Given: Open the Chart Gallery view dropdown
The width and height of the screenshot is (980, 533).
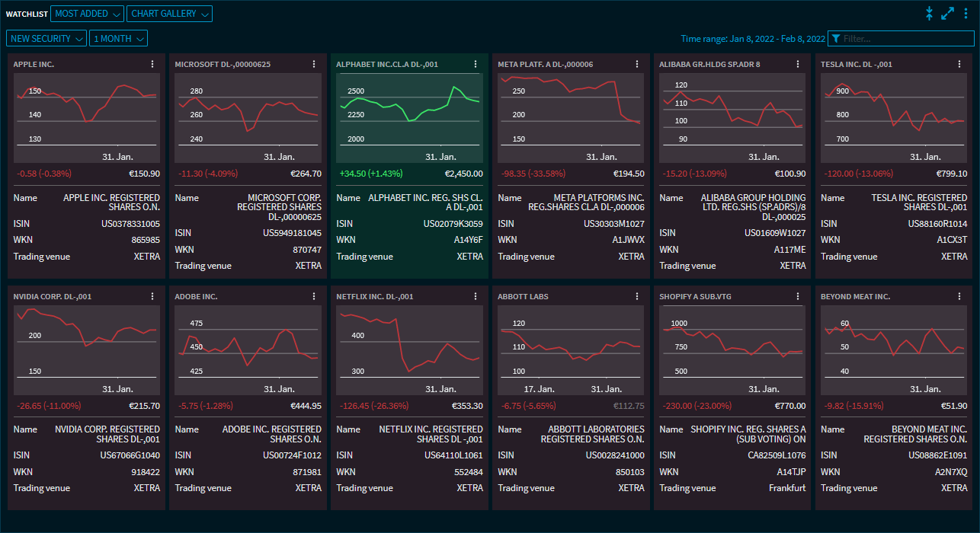Looking at the screenshot, I should click(170, 14).
